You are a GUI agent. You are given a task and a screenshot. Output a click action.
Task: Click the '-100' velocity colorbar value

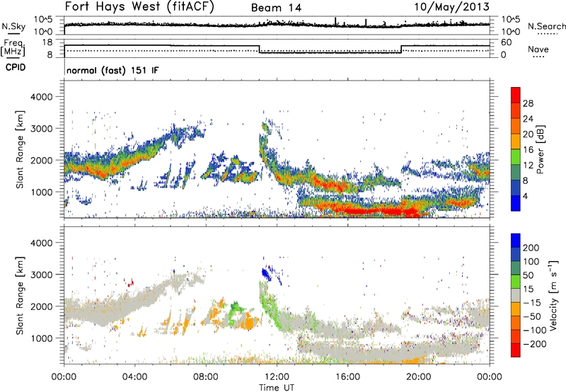tap(535, 330)
